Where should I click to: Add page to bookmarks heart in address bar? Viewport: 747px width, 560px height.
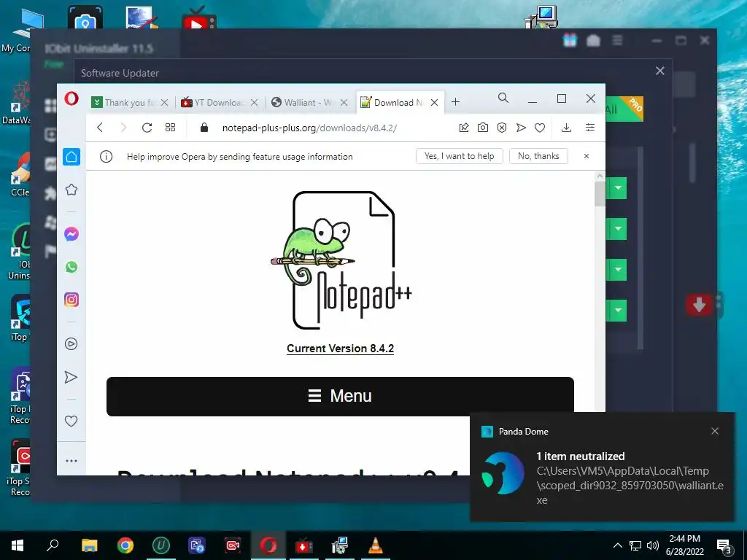(x=540, y=128)
